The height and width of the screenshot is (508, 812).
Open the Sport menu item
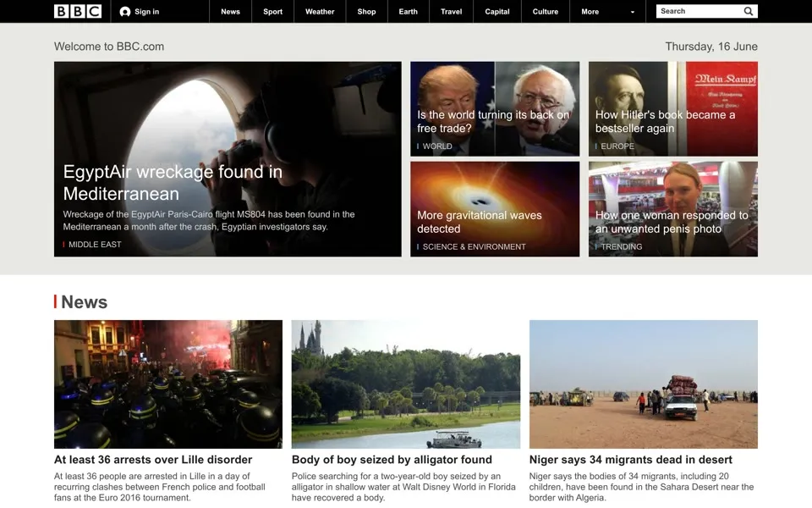(x=273, y=11)
